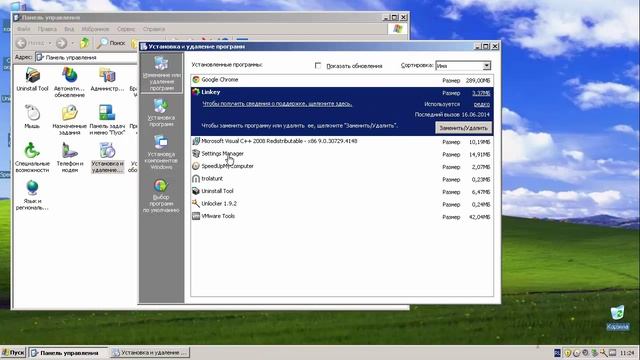
Task: Open Администрирование icon in Control Panel
Action: (x=107, y=80)
